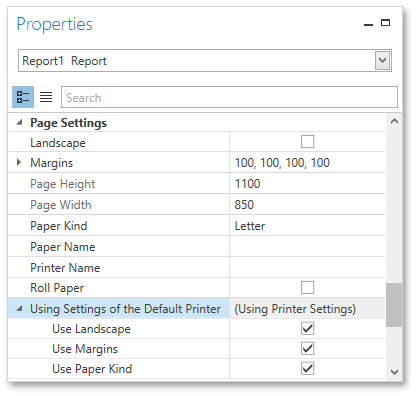Select the Roll Paper property label
Screen dimensions: 416x396
click(57, 288)
